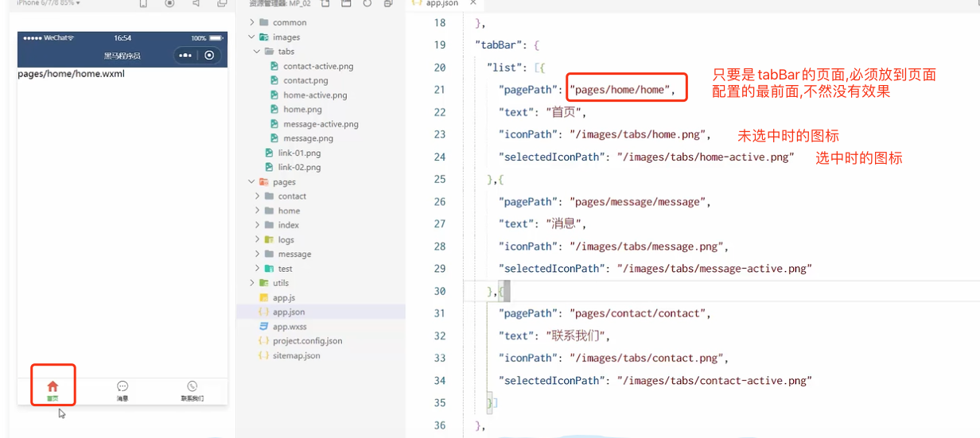Image resolution: width=980 pixels, height=438 pixels.
Task: Click the "联系我们" text value on line 32
Action: [x=577, y=335]
